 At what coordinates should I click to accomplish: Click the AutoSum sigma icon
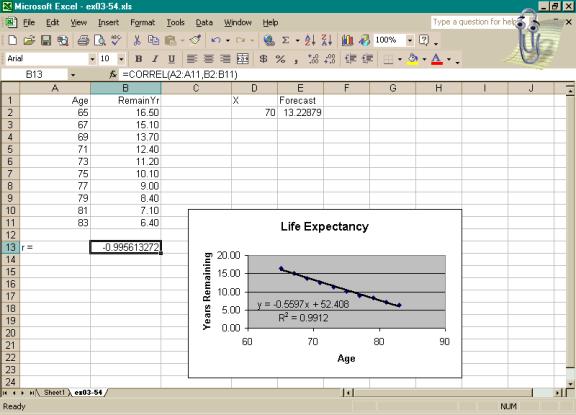(x=285, y=40)
